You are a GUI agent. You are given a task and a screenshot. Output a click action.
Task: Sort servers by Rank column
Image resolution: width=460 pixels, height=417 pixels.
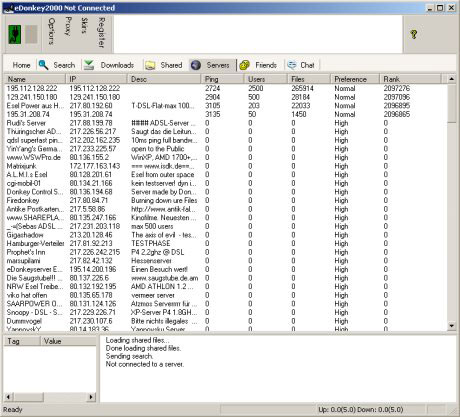click(410, 79)
